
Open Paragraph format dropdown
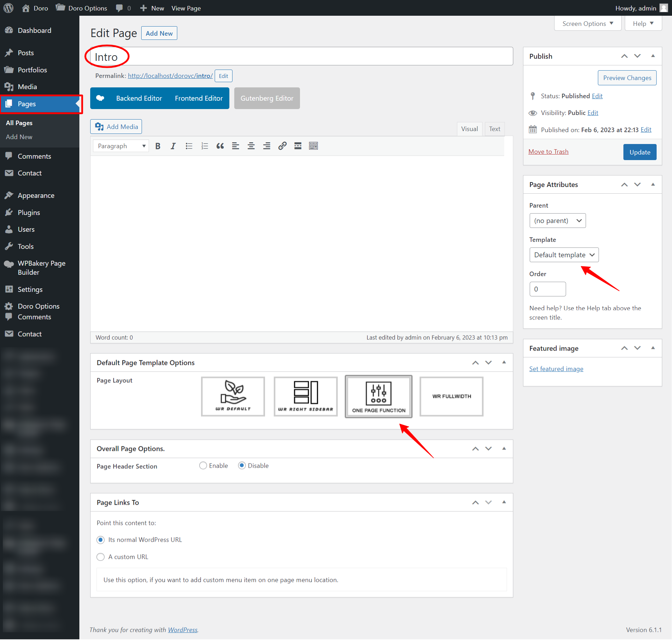point(121,146)
